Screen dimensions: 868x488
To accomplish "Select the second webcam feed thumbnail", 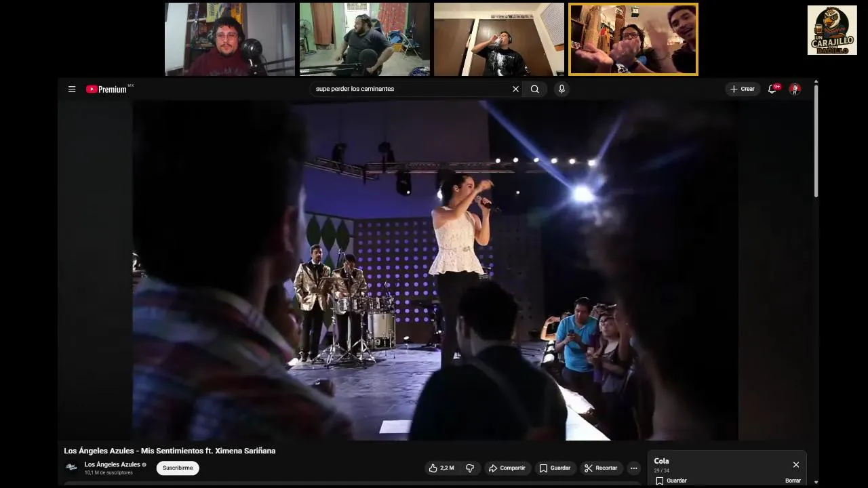I will (x=365, y=39).
